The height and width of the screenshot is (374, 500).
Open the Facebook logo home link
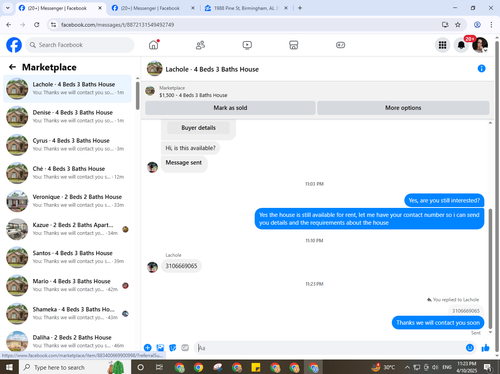click(x=14, y=45)
